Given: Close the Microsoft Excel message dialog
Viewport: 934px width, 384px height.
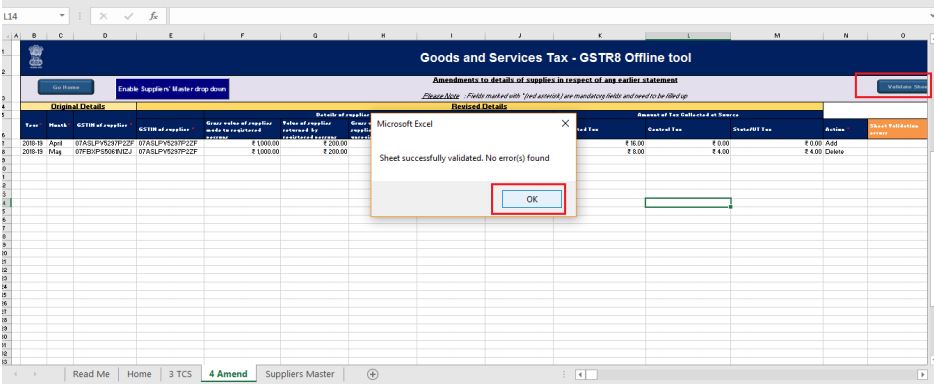Looking at the screenshot, I should (x=565, y=124).
